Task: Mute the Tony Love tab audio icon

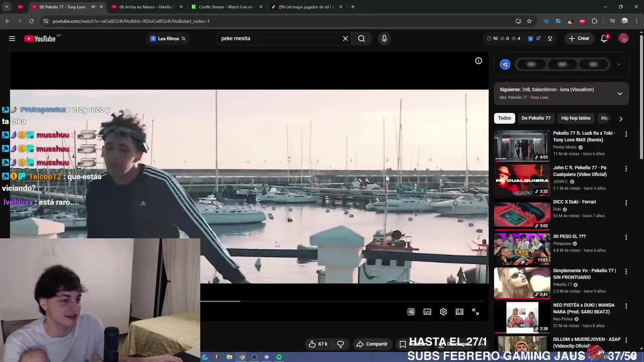Action: [93, 7]
